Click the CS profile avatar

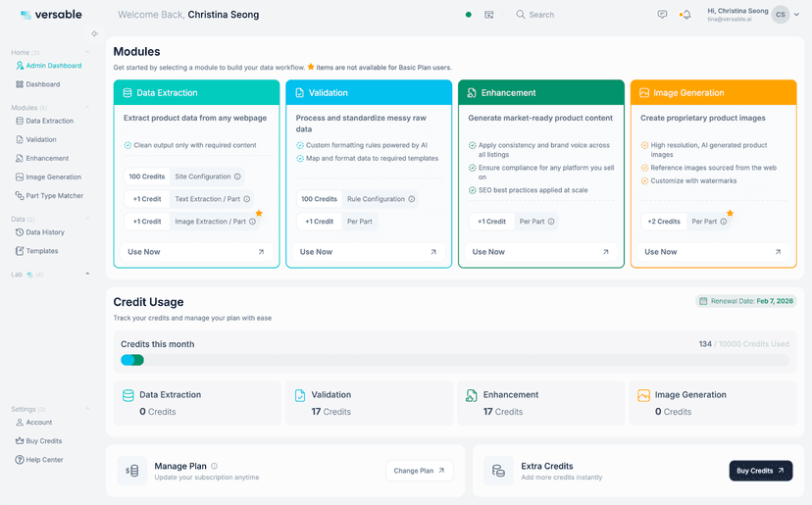[x=780, y=15]
